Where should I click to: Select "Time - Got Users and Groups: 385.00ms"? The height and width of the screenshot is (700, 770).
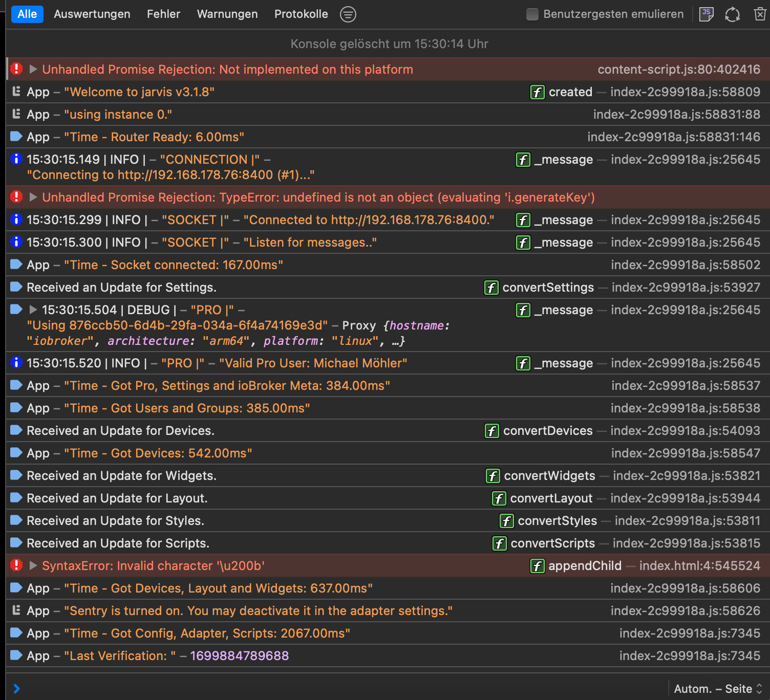pyautogui.click(x=187, y=408)
